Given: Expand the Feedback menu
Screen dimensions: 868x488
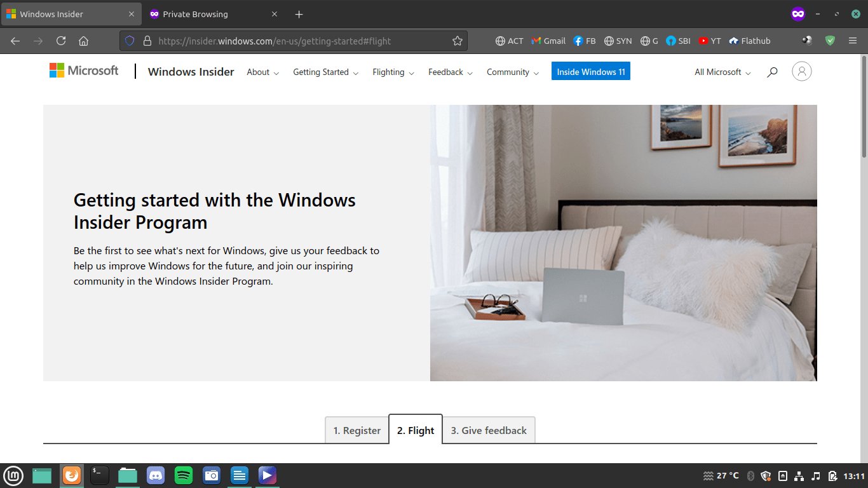Looking at the screenshot, I should (450, 72).
